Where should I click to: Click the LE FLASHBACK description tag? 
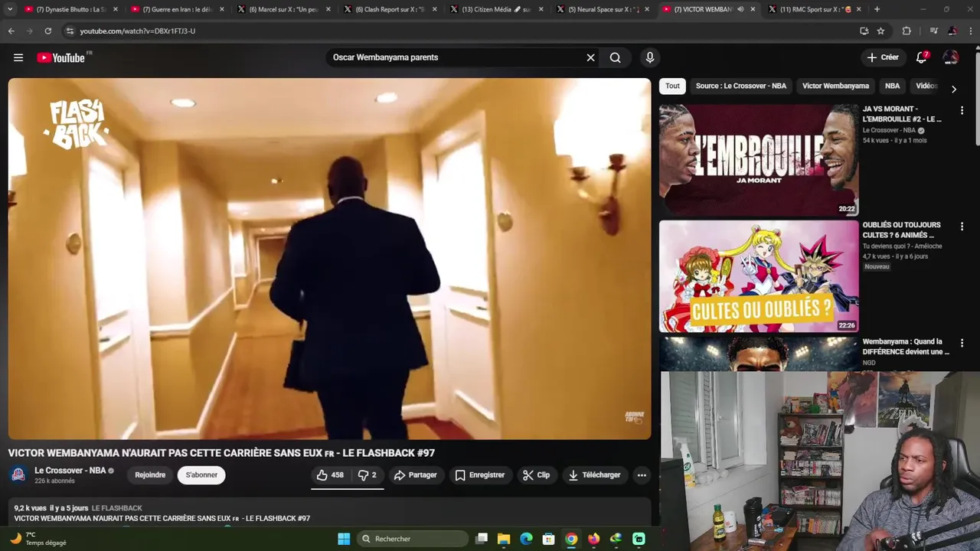click(116, 508)
